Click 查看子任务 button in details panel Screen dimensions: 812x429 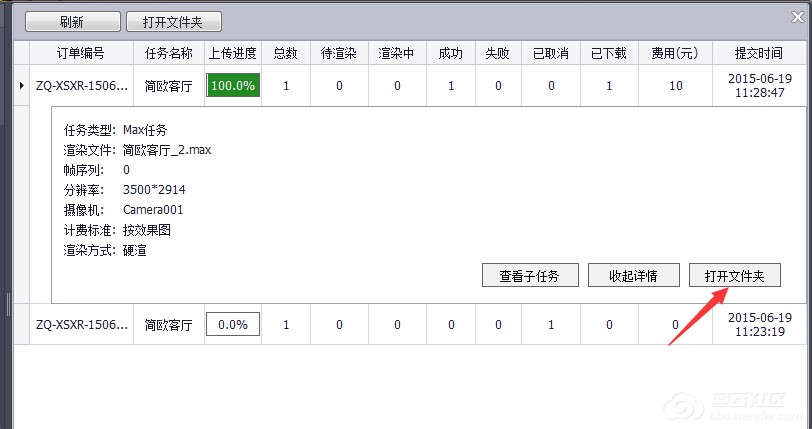(528, 276)
